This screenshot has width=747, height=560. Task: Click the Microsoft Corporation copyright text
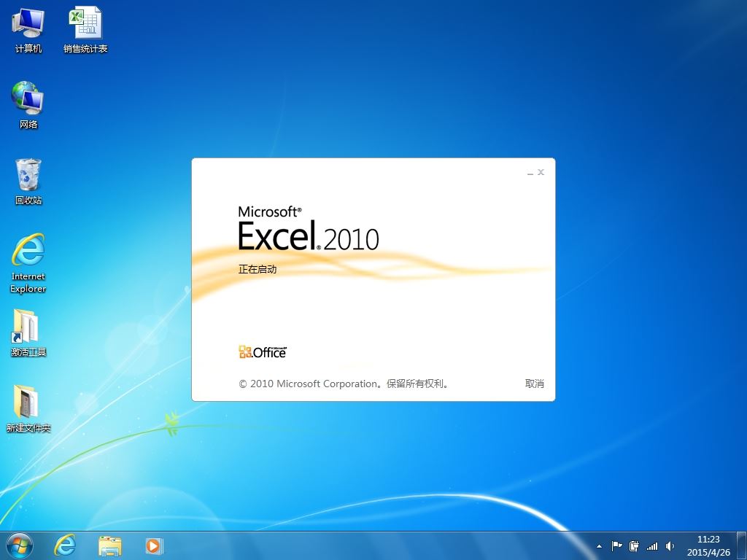click(344, 384)
